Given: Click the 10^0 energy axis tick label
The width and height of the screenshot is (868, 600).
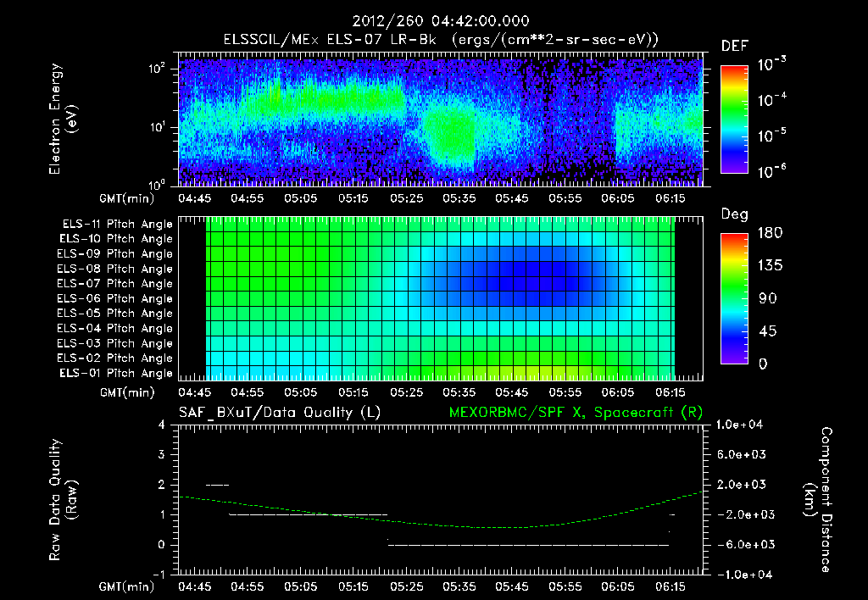Looking at the screenshot, I should pos(157,184).
